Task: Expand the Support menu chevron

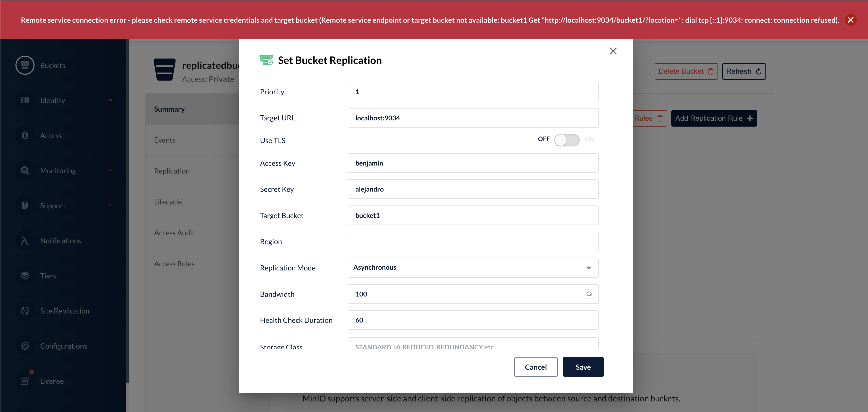Action: (x=110, y=205)
